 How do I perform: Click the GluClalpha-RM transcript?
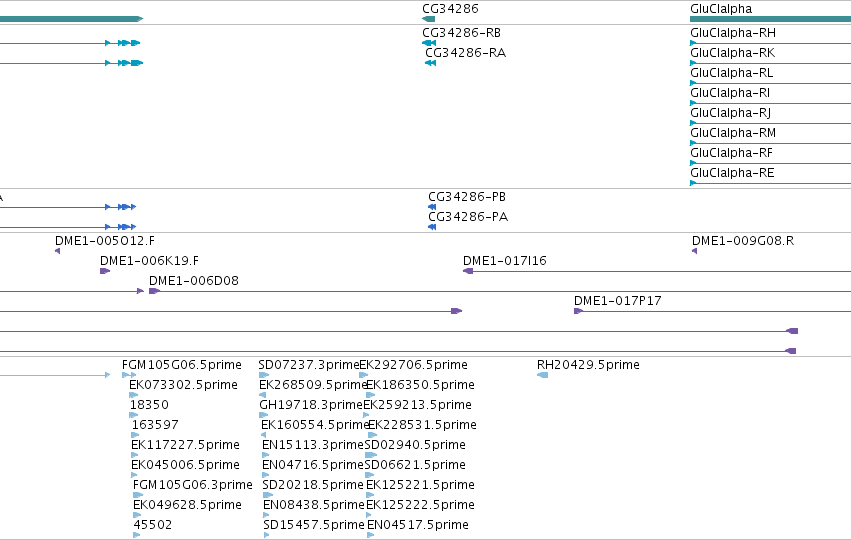point(733,133)
